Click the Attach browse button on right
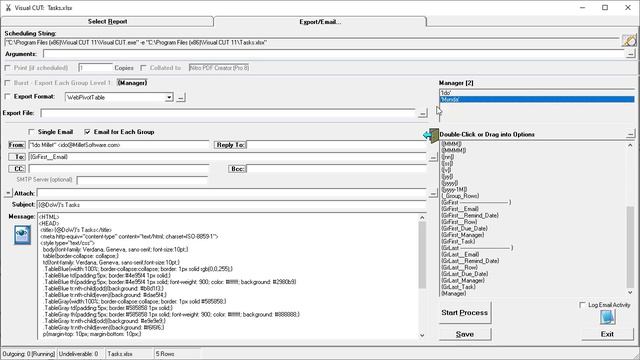This screenshot has width=640, height=360. tap(433, 193)
